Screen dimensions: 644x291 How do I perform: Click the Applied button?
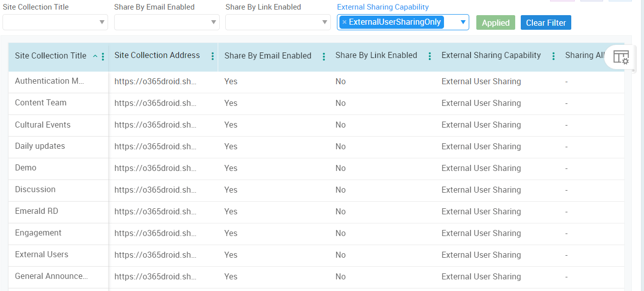click(496, 22)
